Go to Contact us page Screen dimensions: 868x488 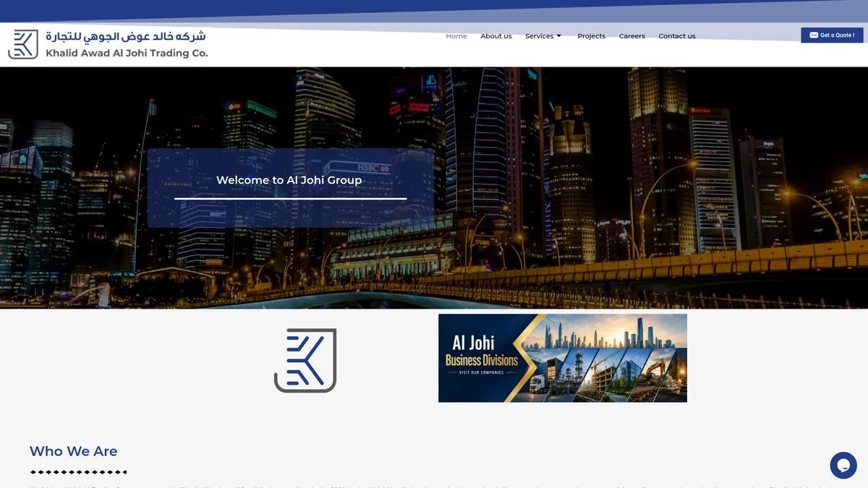677,36
